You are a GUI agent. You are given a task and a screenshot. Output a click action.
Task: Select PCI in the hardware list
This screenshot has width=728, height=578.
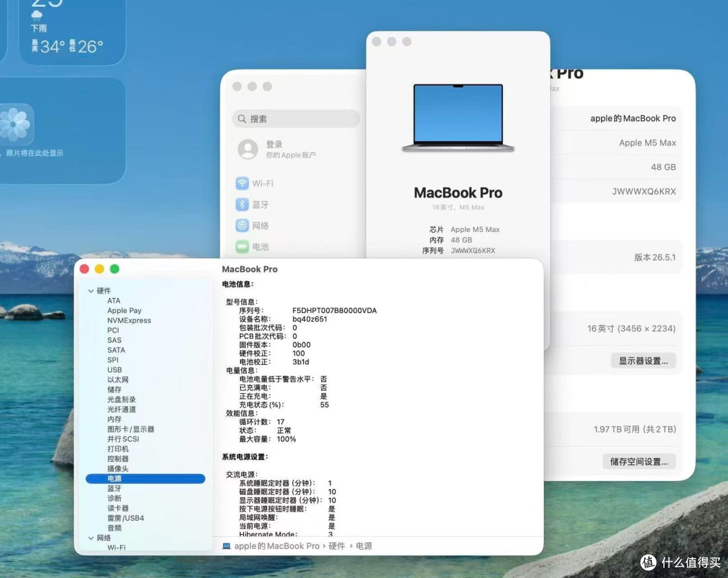click(113, 330)
